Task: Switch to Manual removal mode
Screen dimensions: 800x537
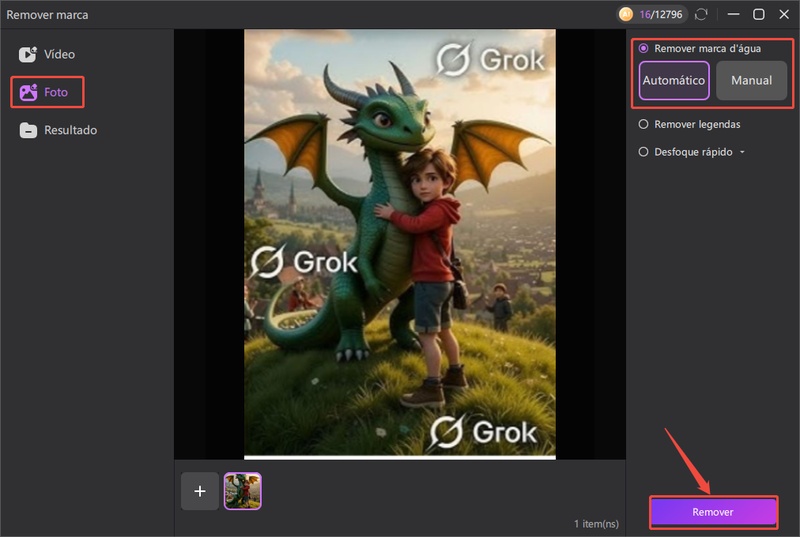Action: (x=751, y=80)
